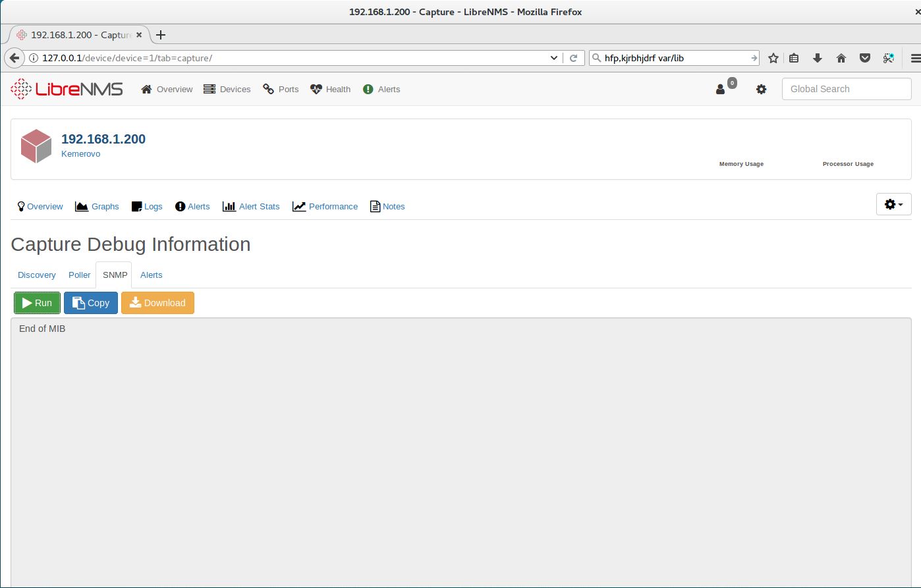921x588 pixels.
Task: Select the Poller capture tab
Action: [x=79, y=275]
